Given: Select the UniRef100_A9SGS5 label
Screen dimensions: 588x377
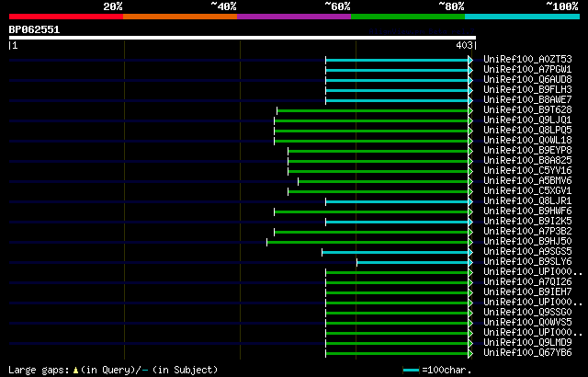Looking at the screenshot, I should (527, 252).
